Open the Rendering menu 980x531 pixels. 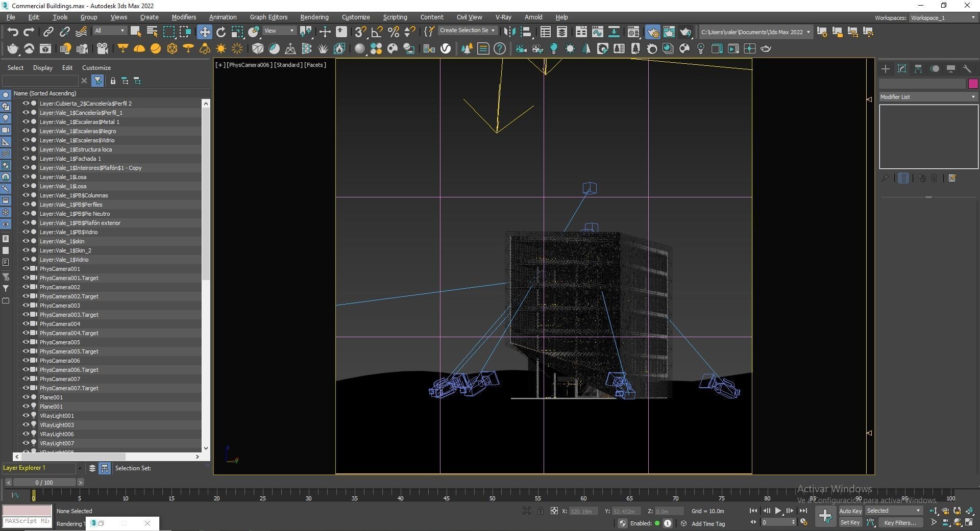(314, 17)
